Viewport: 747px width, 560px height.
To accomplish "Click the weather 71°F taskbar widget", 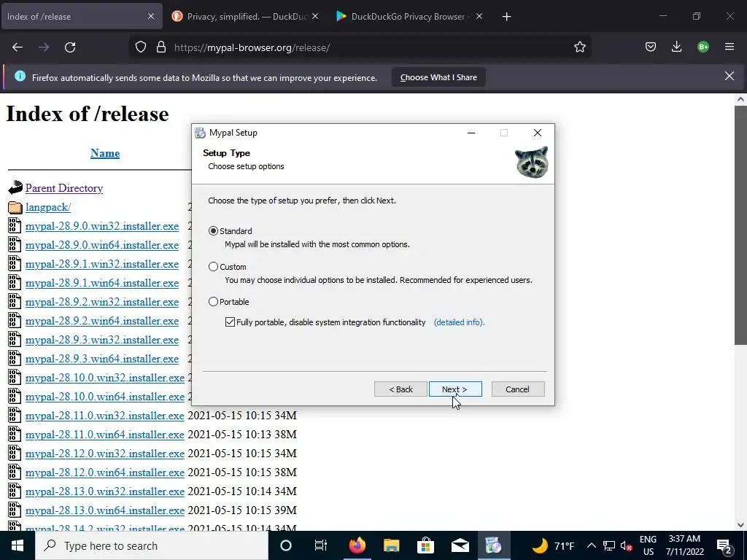I will pyautogui.click(x=553, y=545).
